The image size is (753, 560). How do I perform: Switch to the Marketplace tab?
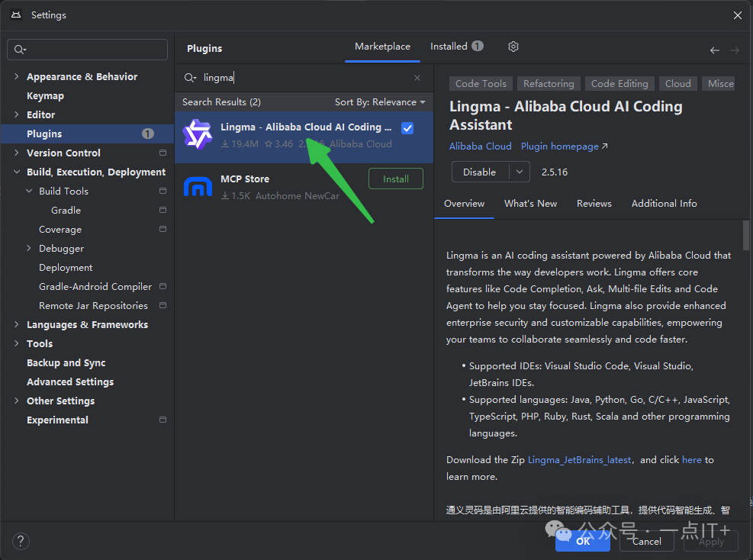coord(382,47)
